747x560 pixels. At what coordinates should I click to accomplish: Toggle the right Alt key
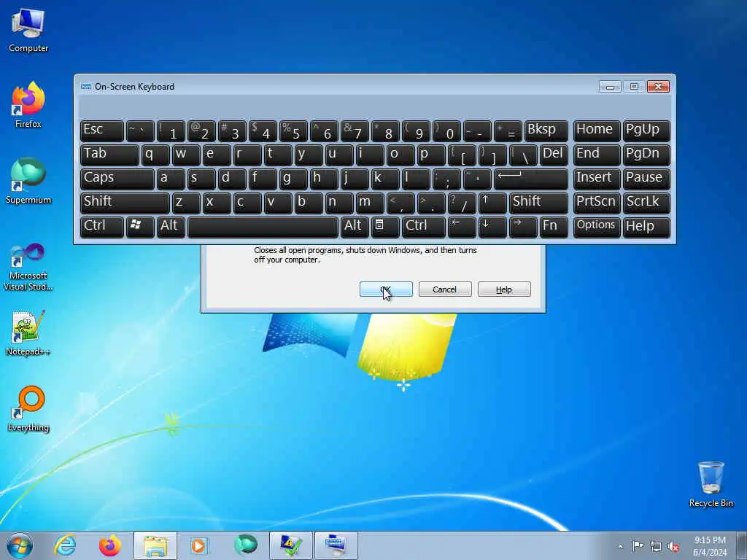[355, 227]
